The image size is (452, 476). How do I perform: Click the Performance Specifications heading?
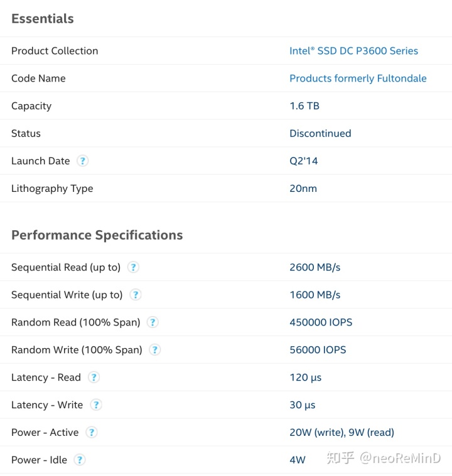[x=97, y=235]
